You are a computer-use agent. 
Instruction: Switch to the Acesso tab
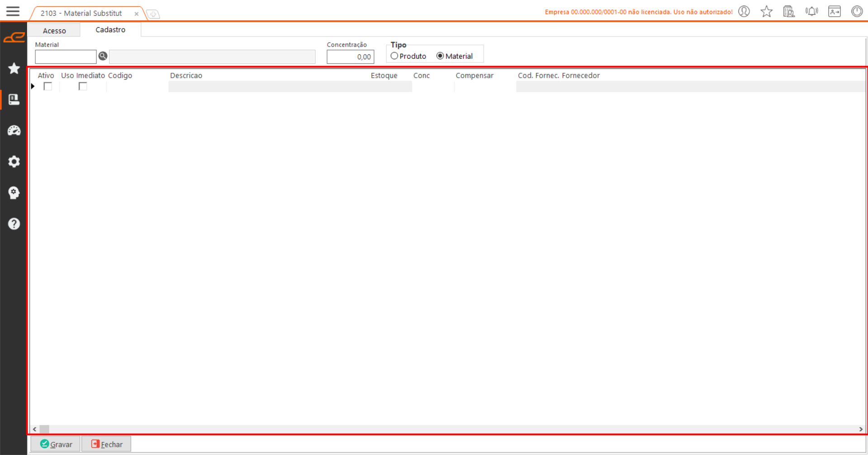click(x=54, y=30)
